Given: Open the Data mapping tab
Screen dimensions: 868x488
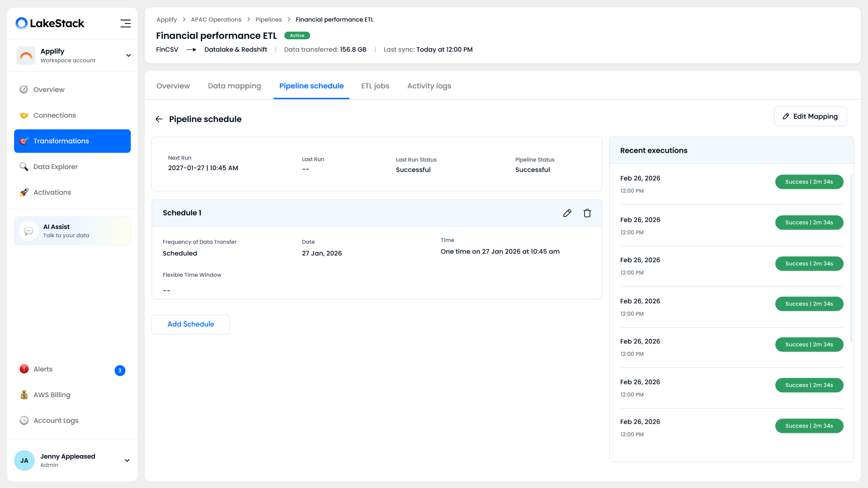Looking at the screenshot, I should pyautogui.click(x=234, y=86).
